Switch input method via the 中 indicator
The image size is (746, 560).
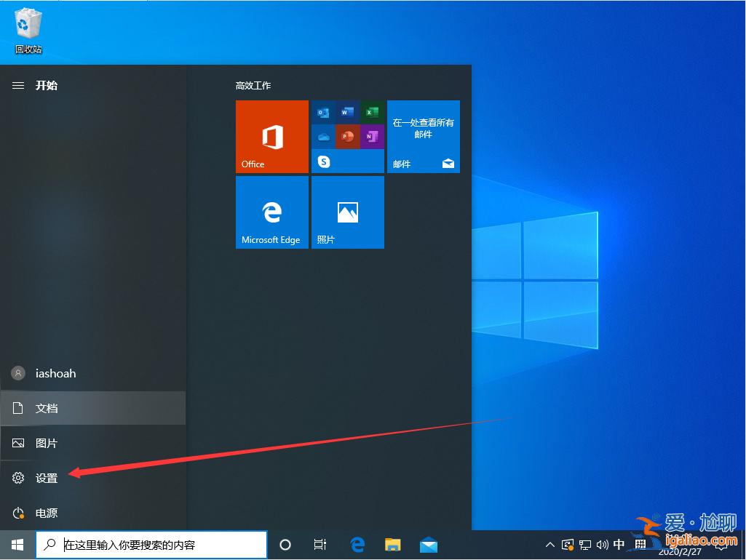[x=619, y=544]
